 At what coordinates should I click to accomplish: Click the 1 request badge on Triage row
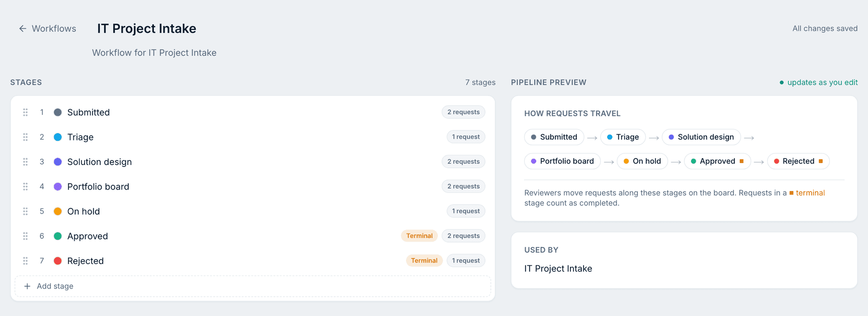point(466,137)
